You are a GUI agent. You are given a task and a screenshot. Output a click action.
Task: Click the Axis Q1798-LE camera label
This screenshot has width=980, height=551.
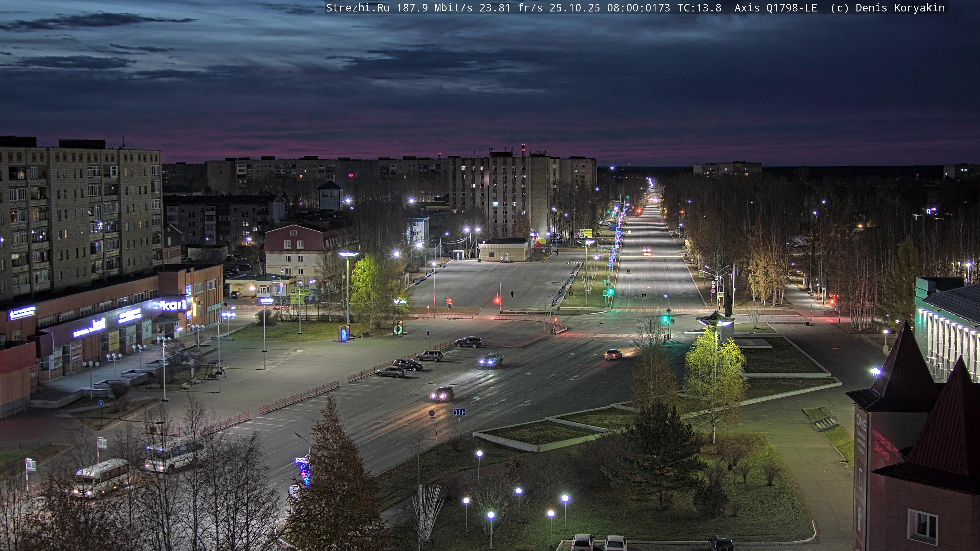tap(775, 8)
